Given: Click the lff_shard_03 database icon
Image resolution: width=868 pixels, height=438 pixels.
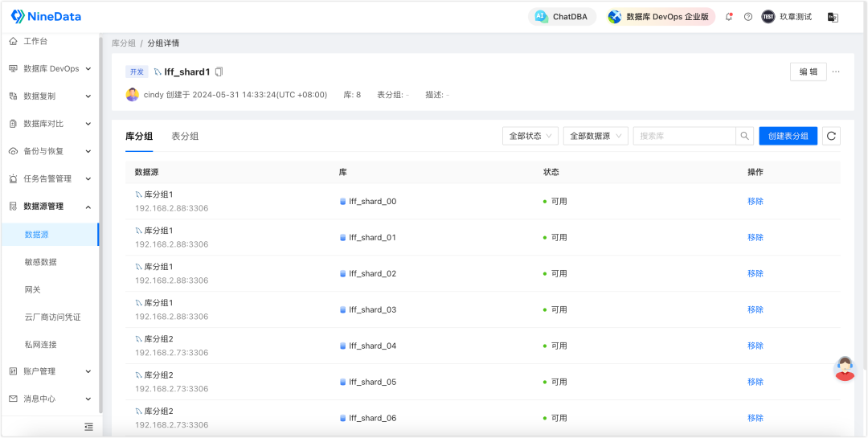Looking at the screenshot, I should tap(342, 309).
